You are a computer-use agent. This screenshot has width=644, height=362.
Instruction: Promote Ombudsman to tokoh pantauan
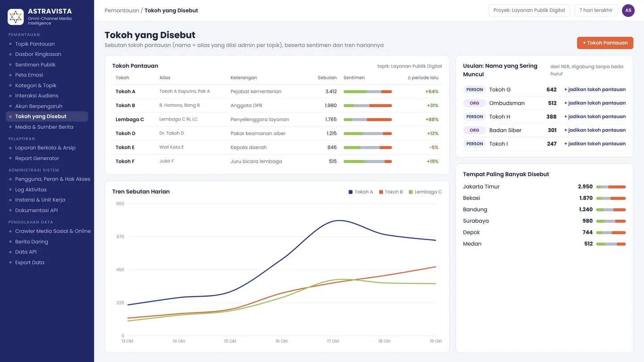tap(595, 103)
